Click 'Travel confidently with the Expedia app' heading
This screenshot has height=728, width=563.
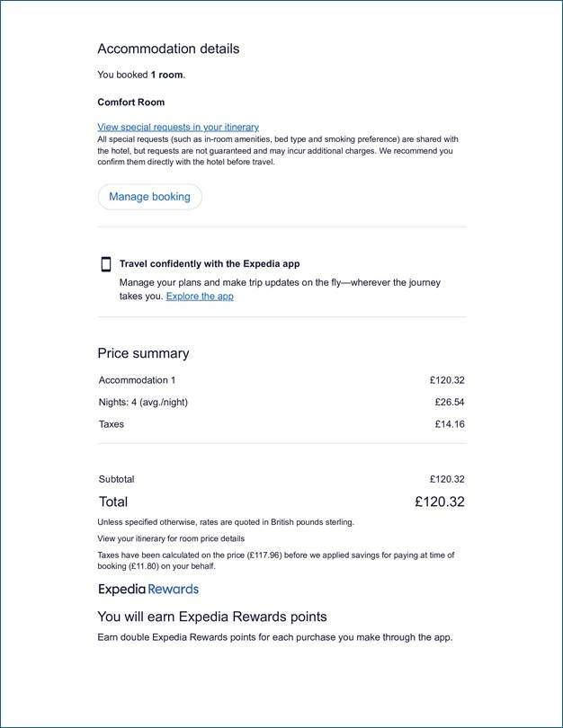click(x=210, y=264)
